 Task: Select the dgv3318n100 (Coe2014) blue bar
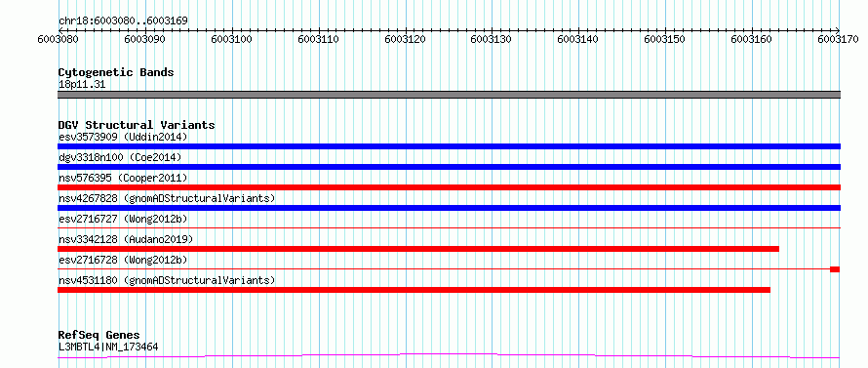point(449,167)
